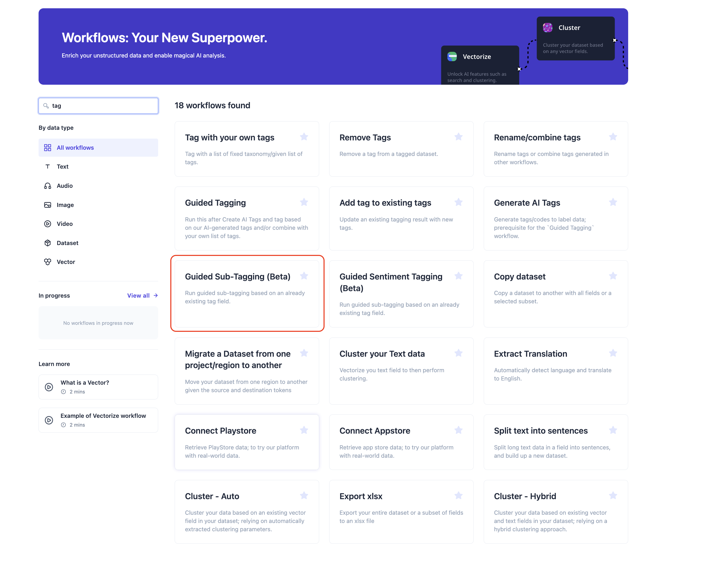
Task: Click the workflow search field
Action: [x=101, y=106]
